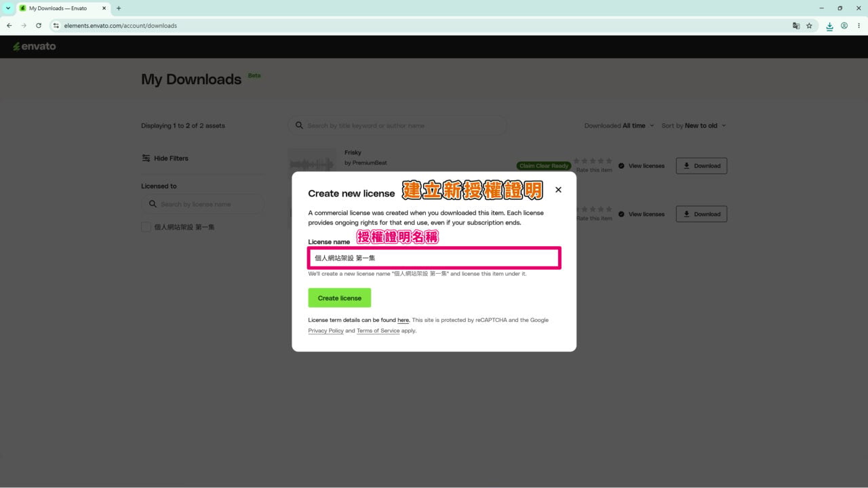Close the Create new license dialog
868x488 pixels.
[x=558, y=190]
